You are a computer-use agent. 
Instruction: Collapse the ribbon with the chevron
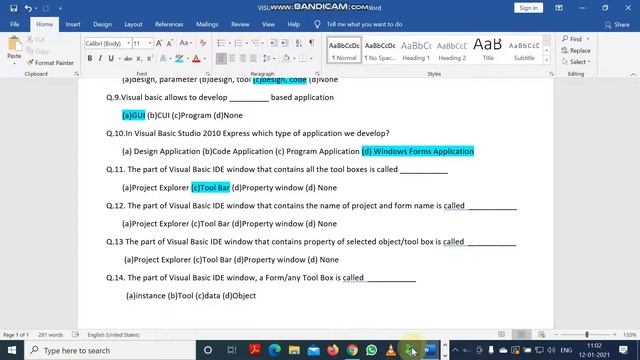point(633,74)
